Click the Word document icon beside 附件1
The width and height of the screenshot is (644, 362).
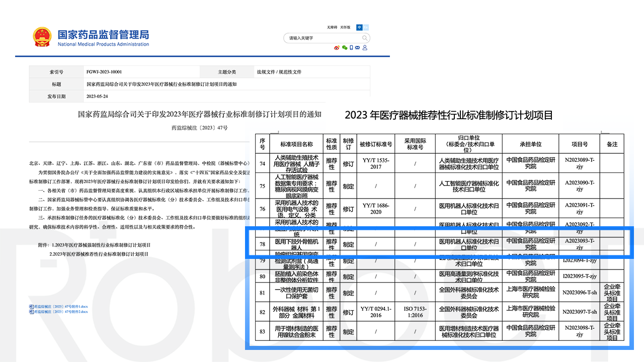(x=31, y=307)
